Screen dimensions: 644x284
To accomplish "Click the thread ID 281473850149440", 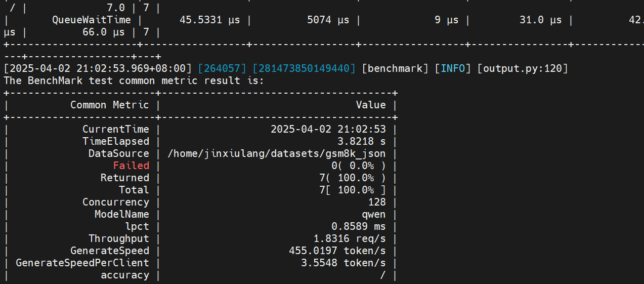I will point(304,68).
